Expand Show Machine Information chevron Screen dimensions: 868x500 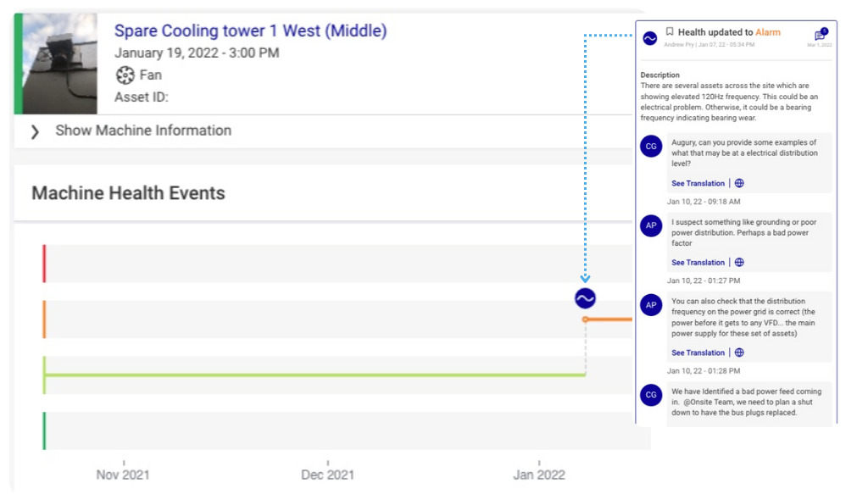35,132
